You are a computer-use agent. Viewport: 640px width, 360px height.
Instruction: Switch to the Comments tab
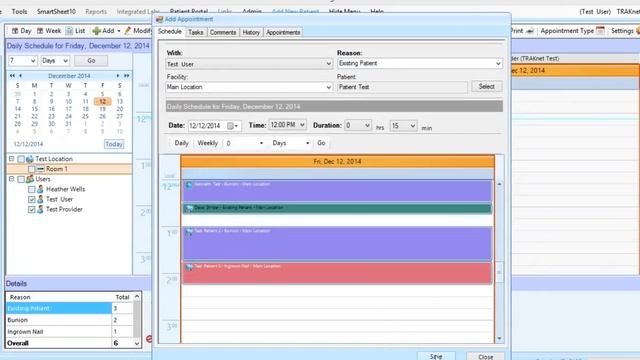tap(223, 32)
